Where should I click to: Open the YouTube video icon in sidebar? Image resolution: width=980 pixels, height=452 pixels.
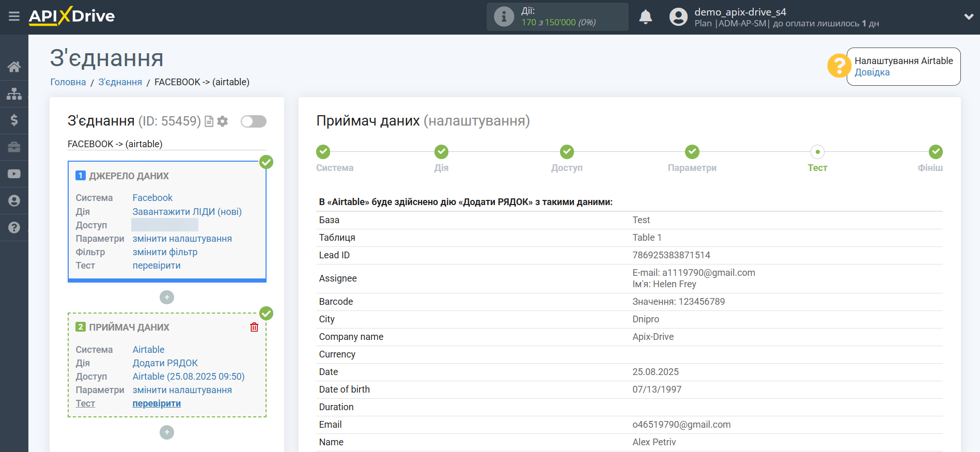(14, 174)
